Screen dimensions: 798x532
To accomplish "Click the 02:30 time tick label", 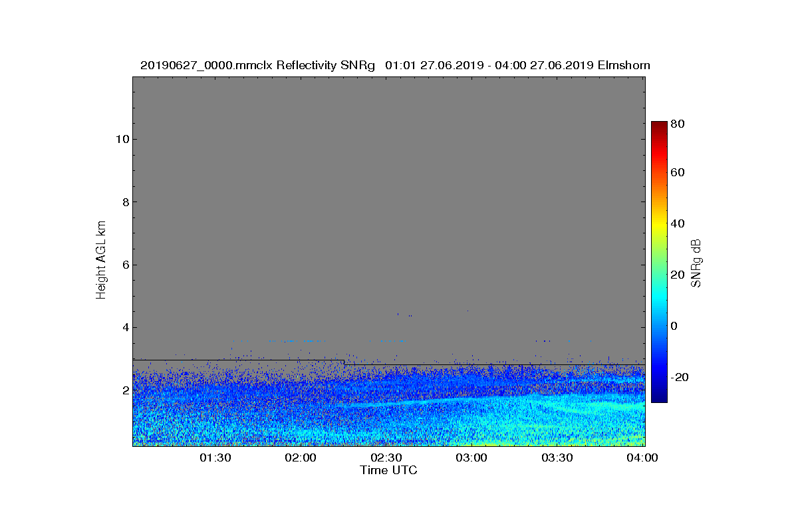I will coord(388,458).
